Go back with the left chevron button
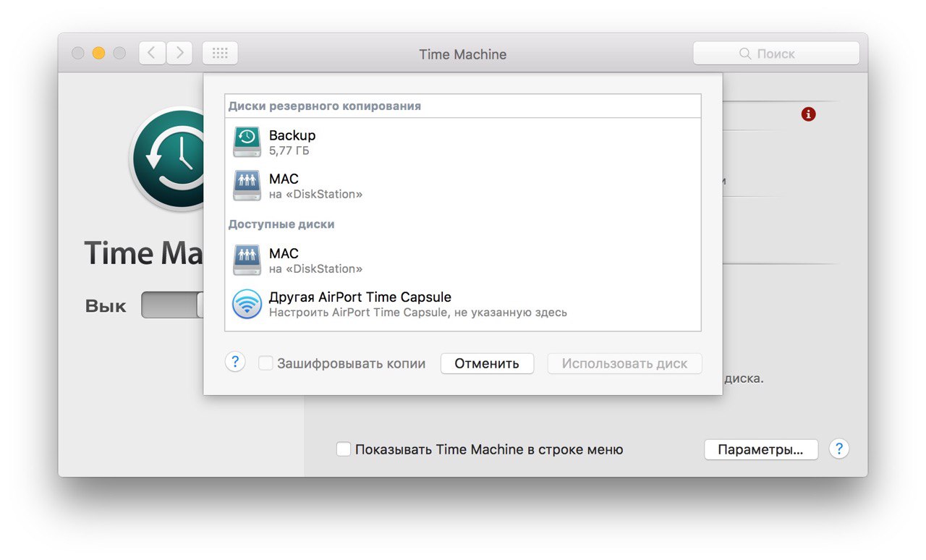The height and width of the screenshot is (560, 926). 152,53
